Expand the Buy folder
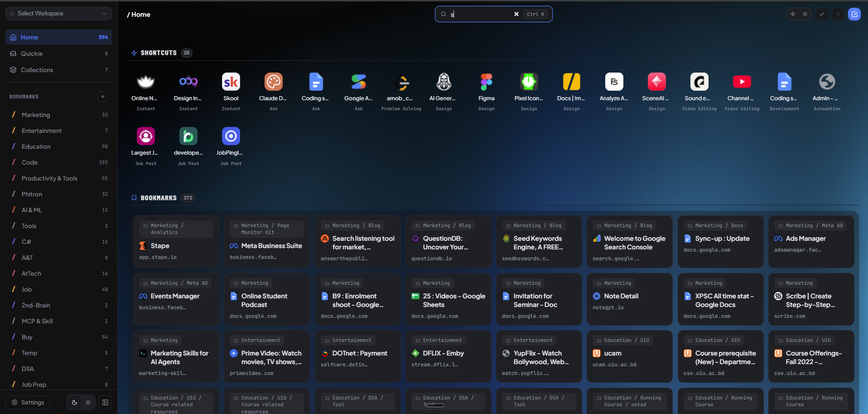This screenshot has width=868, height=414. point(58,337)
